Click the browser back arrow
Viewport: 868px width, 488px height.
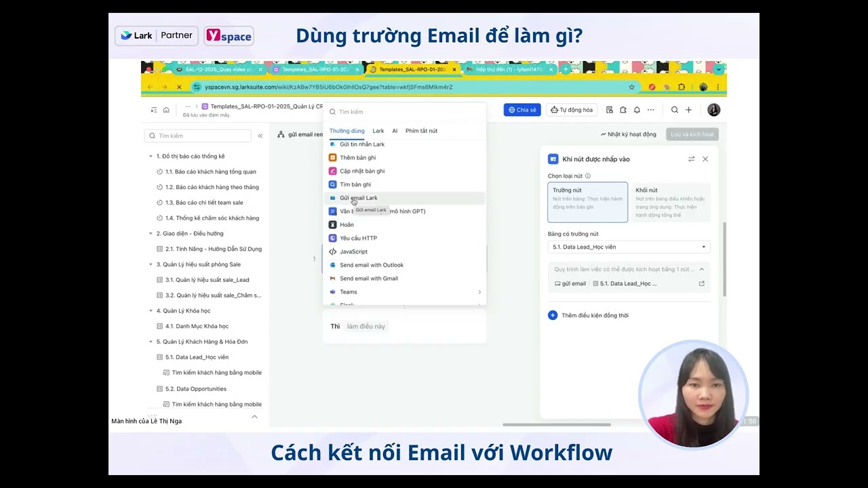(151, 87)
